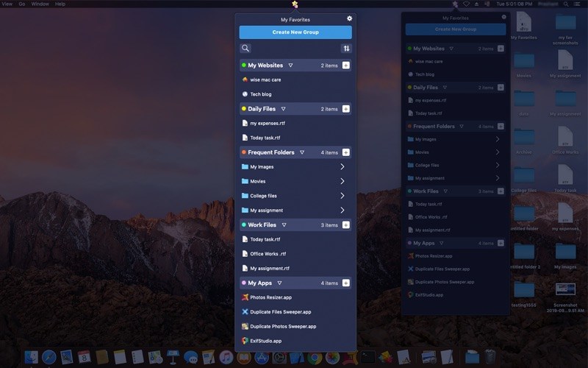
Task: Open the Window menu in menu bar
Action: click(40, 4)
